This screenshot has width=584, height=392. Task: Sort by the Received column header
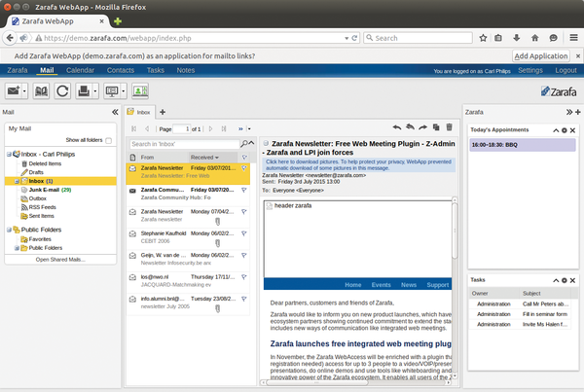(212, 158)
